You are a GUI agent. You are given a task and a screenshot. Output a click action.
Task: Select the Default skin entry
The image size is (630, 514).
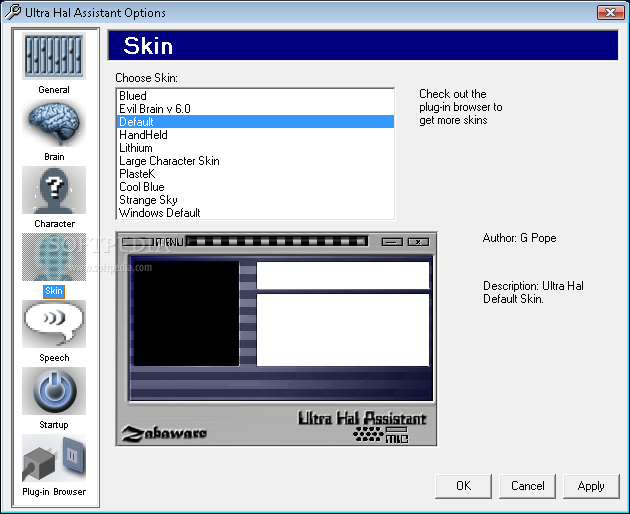tap(255, 122)
